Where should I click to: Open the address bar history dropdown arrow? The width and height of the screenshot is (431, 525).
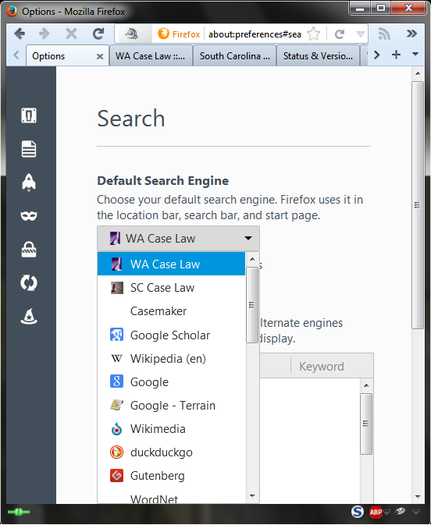coord(360,34)
